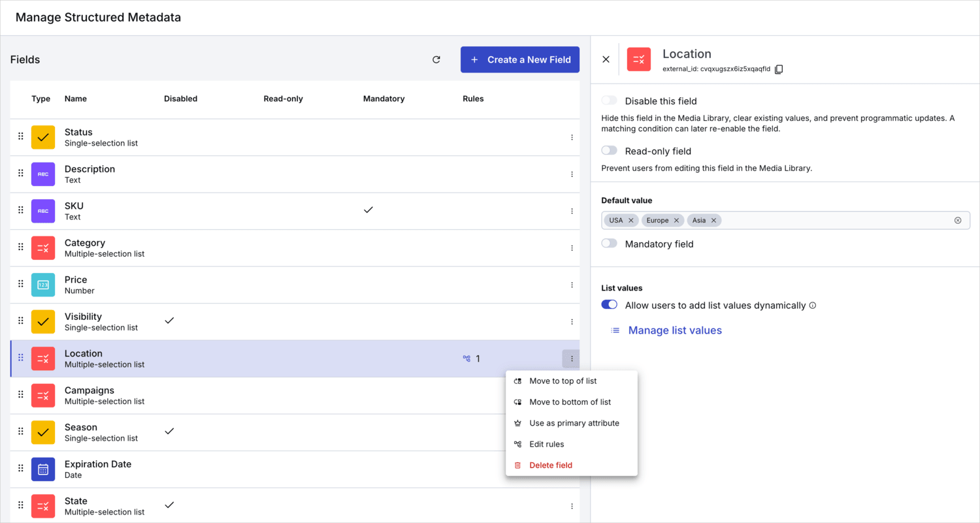Turn off Allow users to add list values
Viewport: 980px width, 523px height.
609,304
